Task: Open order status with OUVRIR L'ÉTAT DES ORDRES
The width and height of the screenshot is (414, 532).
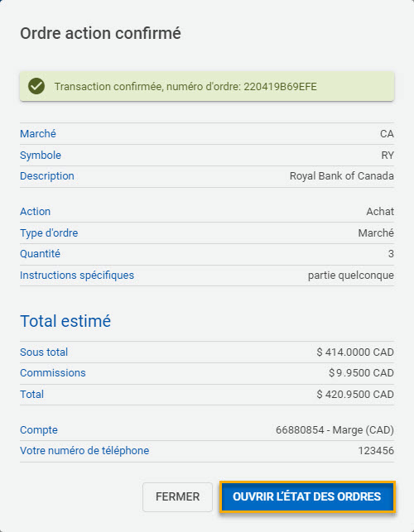Action: click(x=307, y=496)
